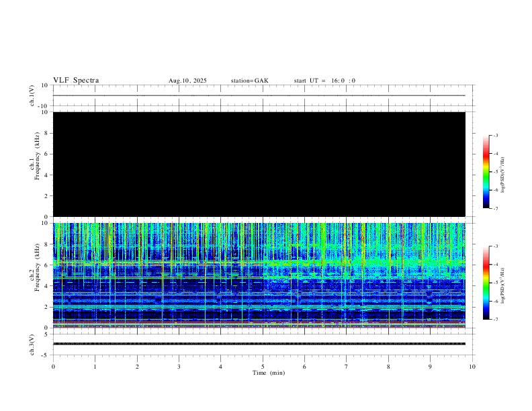This screenshot has width=532, height=411.
Task: Click time axis tick label "7"
Action: click(x=347, y=367)
